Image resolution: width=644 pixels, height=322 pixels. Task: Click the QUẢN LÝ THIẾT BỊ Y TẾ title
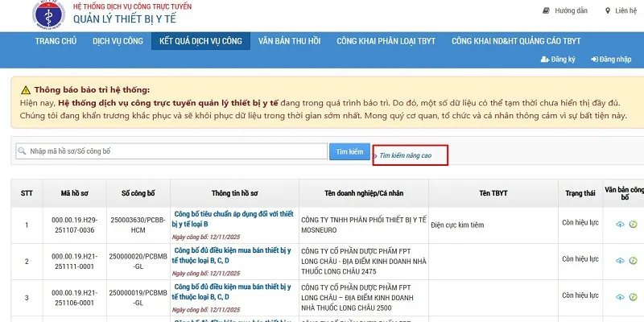point(125,19)
